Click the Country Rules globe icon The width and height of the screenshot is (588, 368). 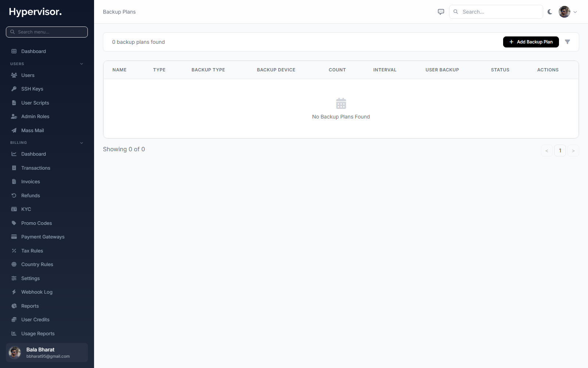pos(14,264)
